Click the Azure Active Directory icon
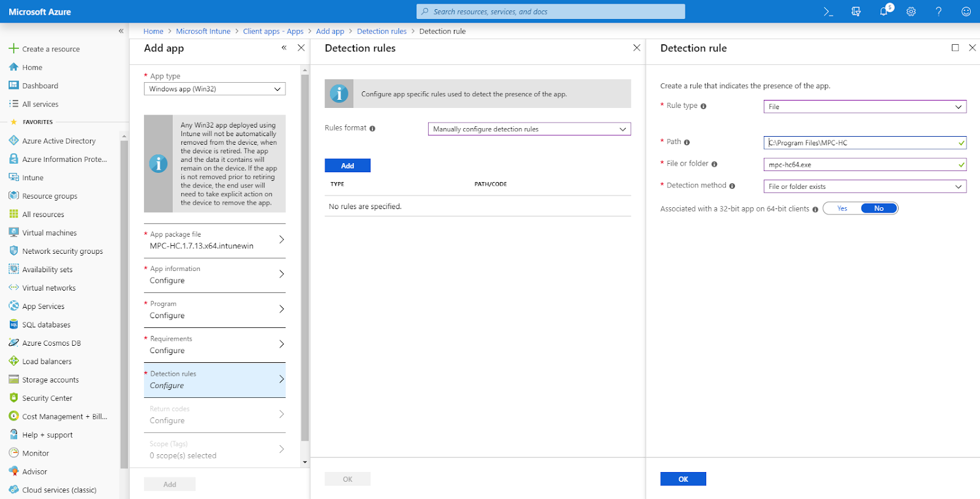This screenshot has width=980, height=499. click(13, 140)
